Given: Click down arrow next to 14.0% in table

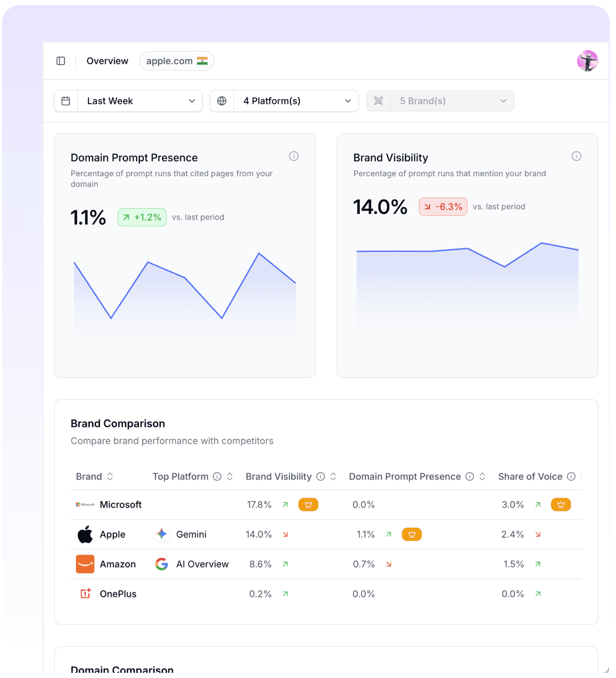Looking at the screenshot, I should point(285,534).
